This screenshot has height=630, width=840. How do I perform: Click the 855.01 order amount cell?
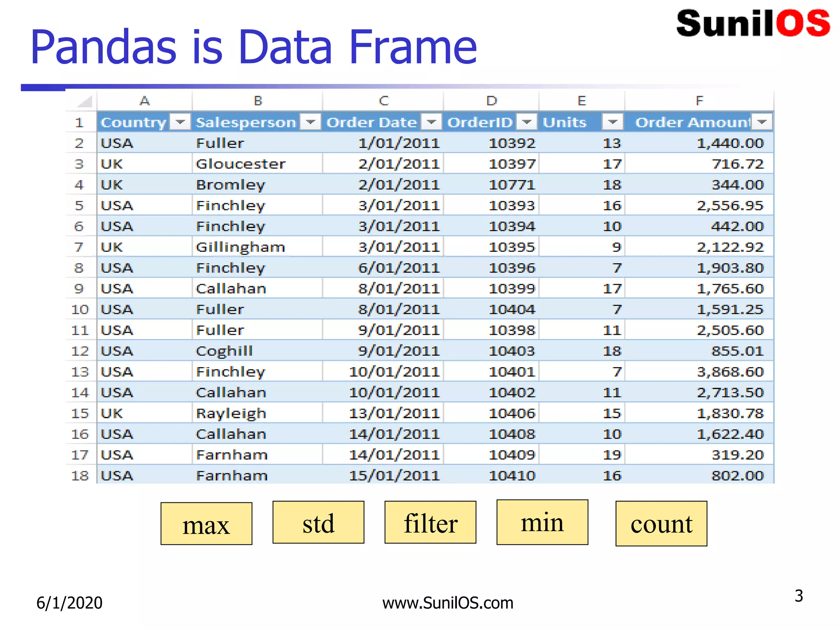(x=699, y=351)
